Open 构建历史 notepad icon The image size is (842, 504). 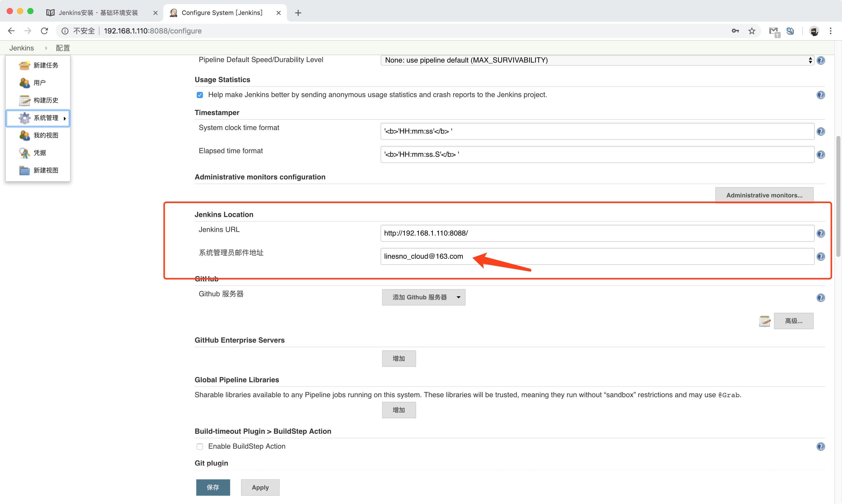pos(24,100)
